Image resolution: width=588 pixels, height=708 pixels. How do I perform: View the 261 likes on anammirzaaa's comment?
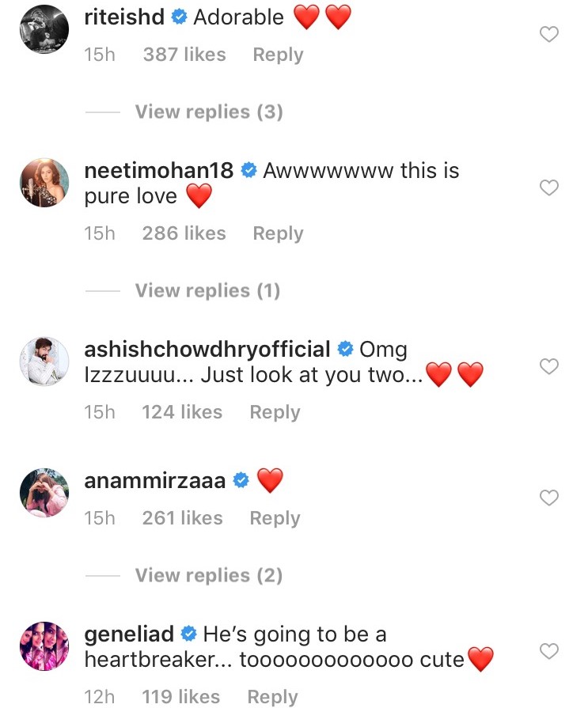click(x=184, y=518)
